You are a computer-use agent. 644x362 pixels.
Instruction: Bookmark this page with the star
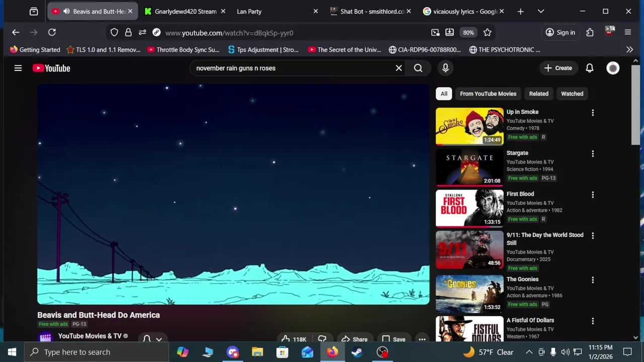pos(488,32)
